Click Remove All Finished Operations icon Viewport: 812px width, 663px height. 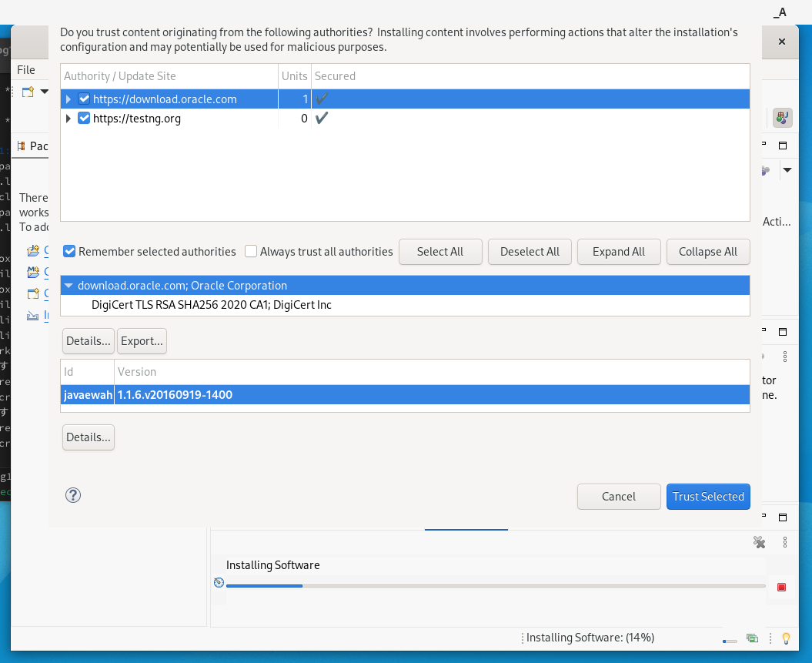point(759,542)
